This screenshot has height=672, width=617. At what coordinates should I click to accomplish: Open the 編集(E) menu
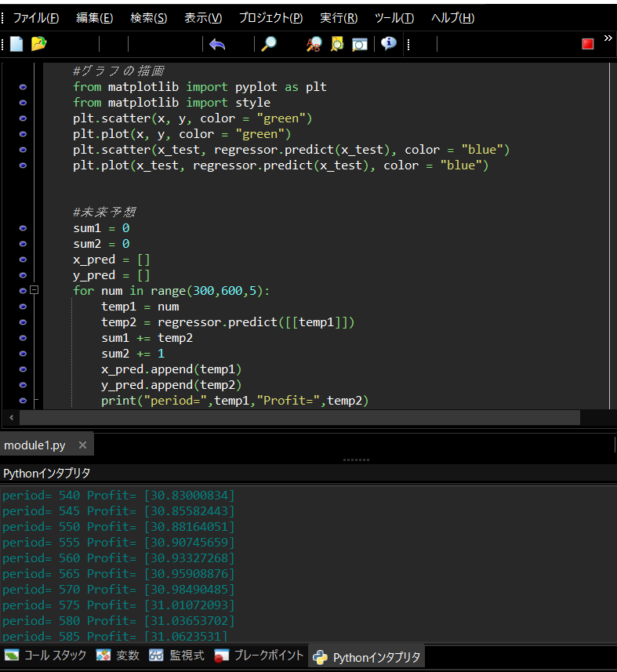coord(95,18)
